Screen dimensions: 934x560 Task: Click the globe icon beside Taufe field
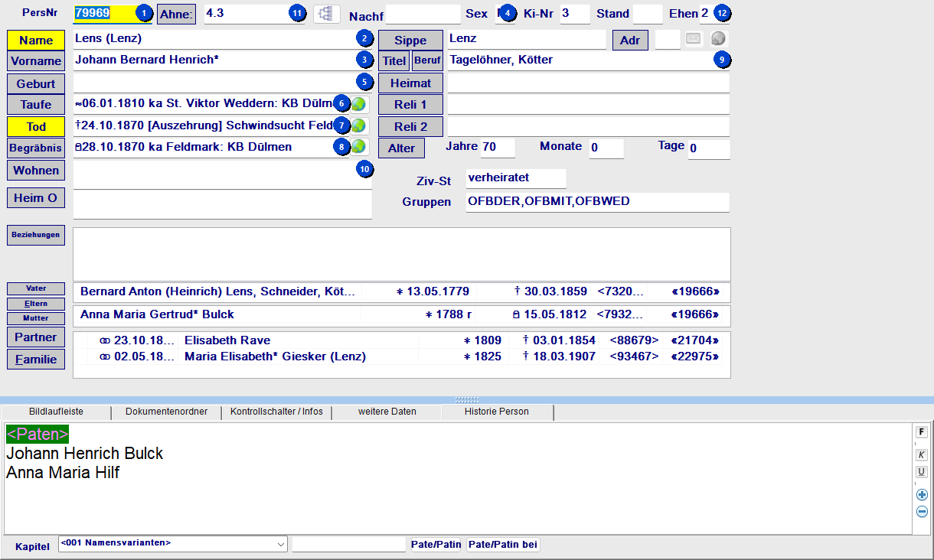358,104
